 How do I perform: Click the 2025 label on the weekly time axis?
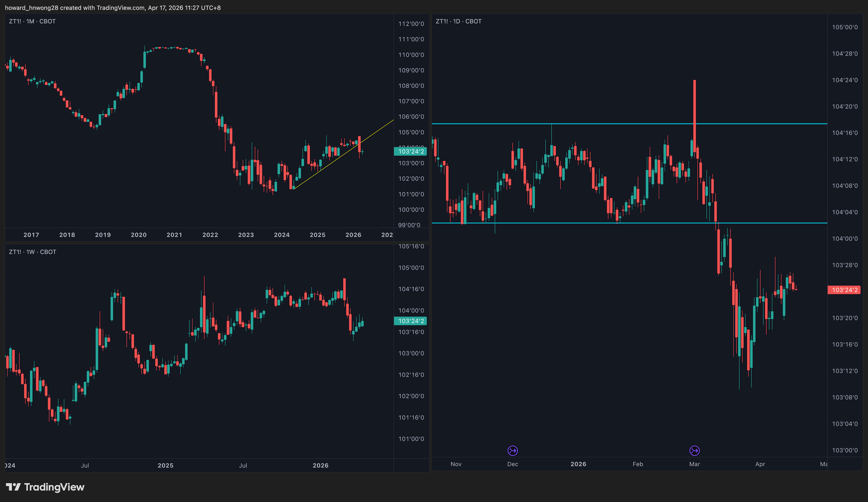(x=166, y=465)
